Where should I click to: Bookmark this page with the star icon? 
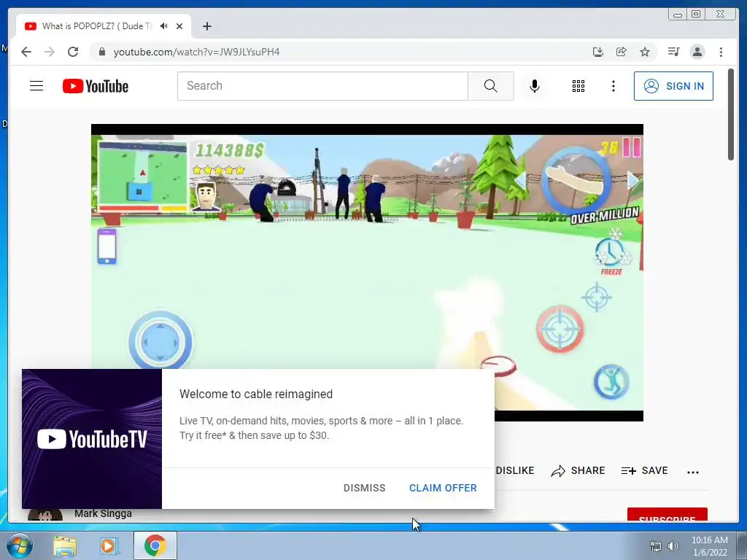pos(645,52)
